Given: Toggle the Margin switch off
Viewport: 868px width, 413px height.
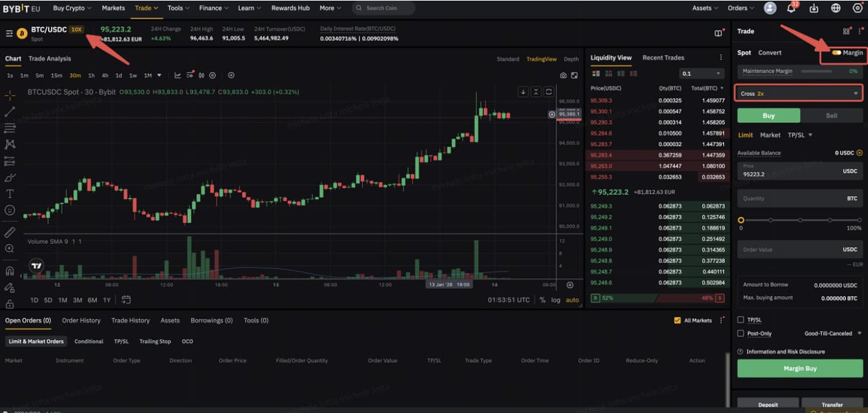Looking at the screenshot, I should click(837, 52).
